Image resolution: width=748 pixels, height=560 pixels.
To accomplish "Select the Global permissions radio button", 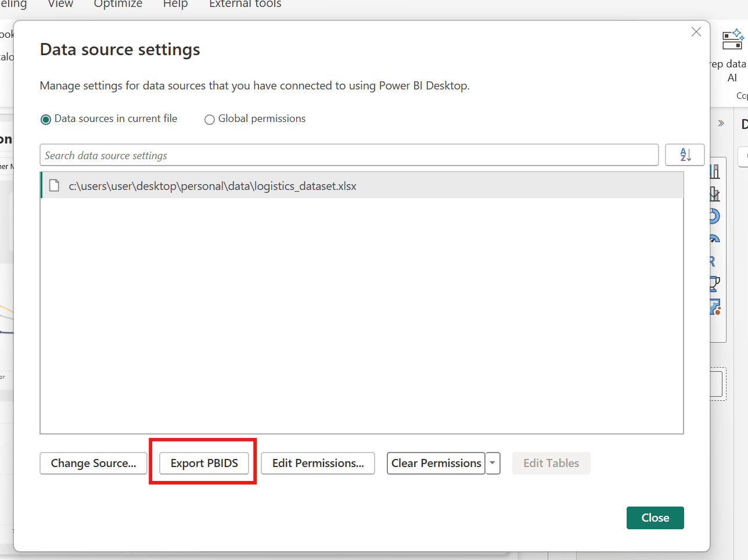I will [210, 120].
